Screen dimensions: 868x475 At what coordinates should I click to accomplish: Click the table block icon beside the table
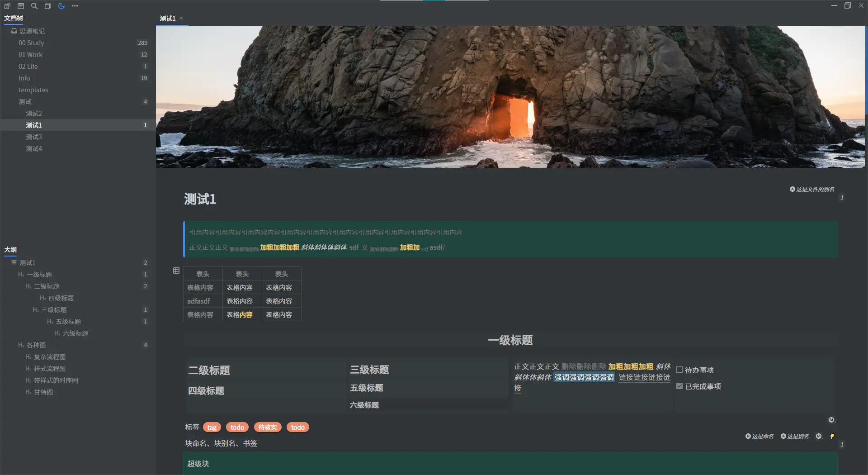pos(176,271)
